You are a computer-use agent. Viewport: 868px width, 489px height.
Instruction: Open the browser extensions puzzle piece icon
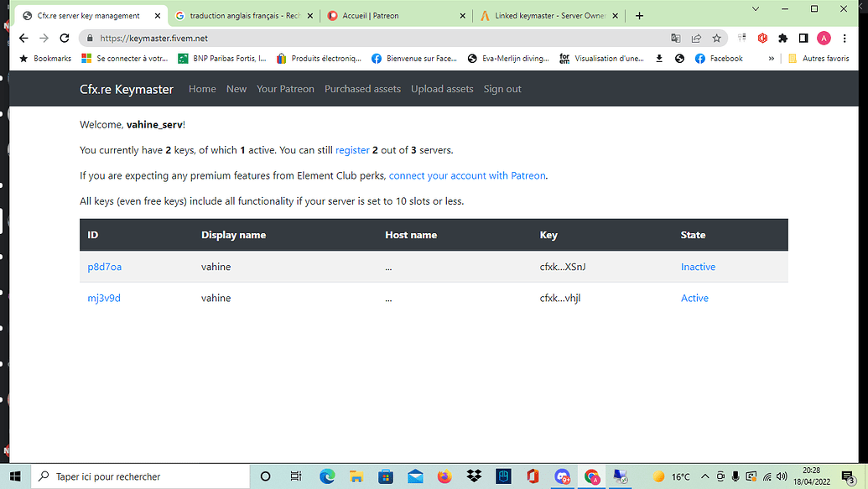coord(783,38)
